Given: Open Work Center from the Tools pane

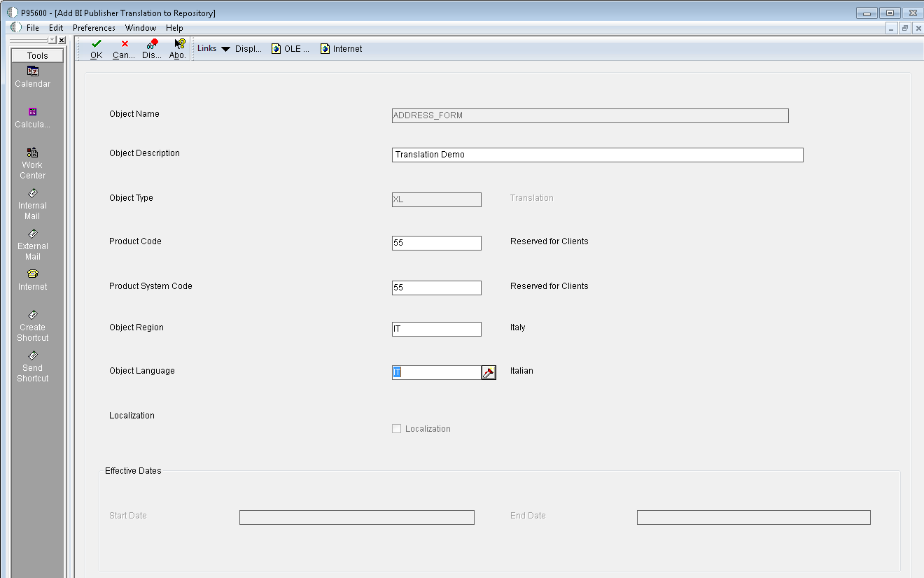Looking at the screenshot, I should click(x=33, y=164).
